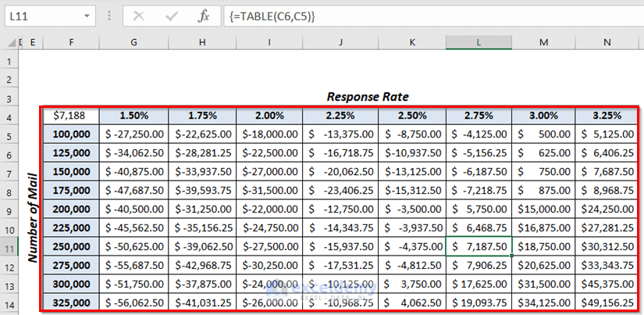Screen dimensions: 644x315
Task: Select row 3 header
Action: click(10, 98)
